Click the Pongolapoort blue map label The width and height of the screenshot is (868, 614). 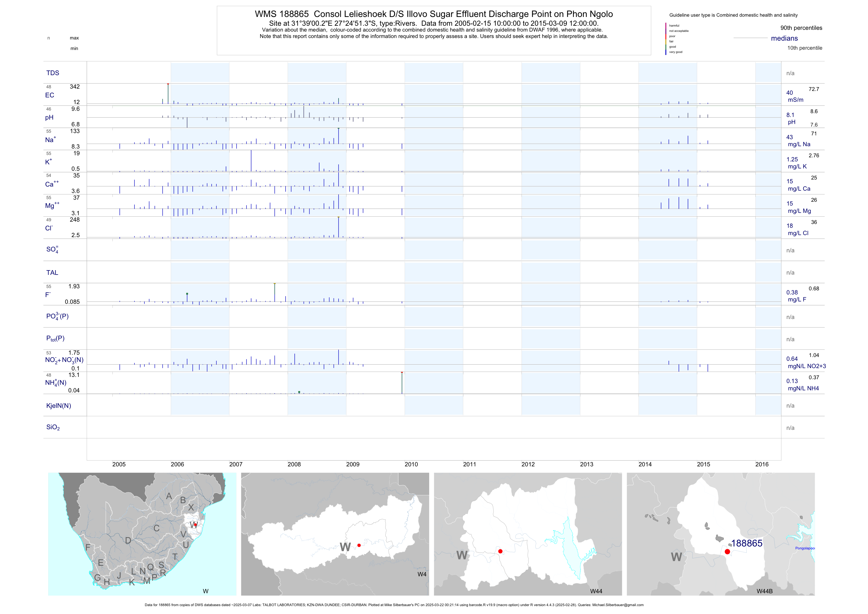(x=805, y=548)
